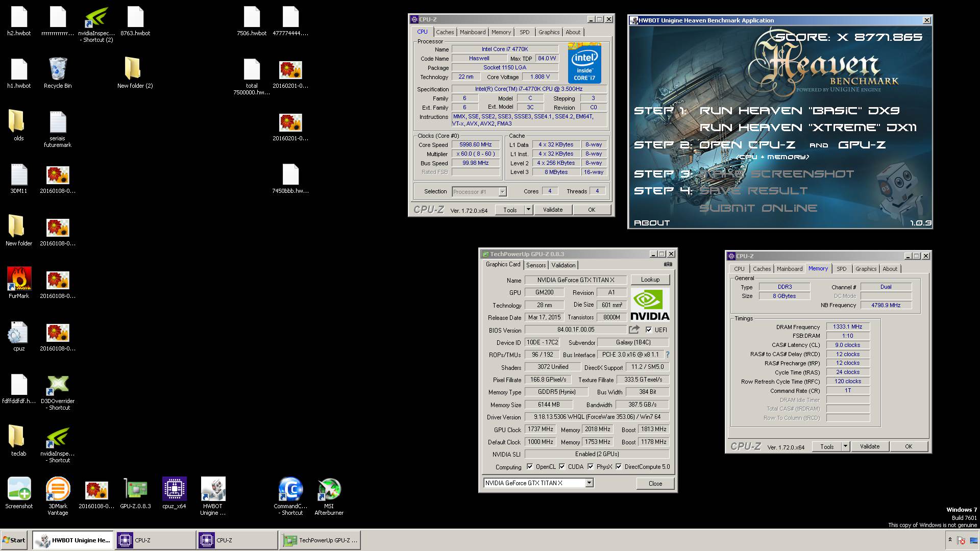
Task: Open the cpuz settings file icon
Action: [x=19, y=335]
